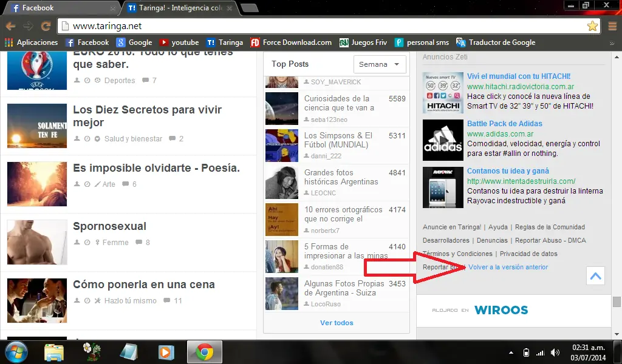
Task: Click the Femme category link
Action: point(115,243)
